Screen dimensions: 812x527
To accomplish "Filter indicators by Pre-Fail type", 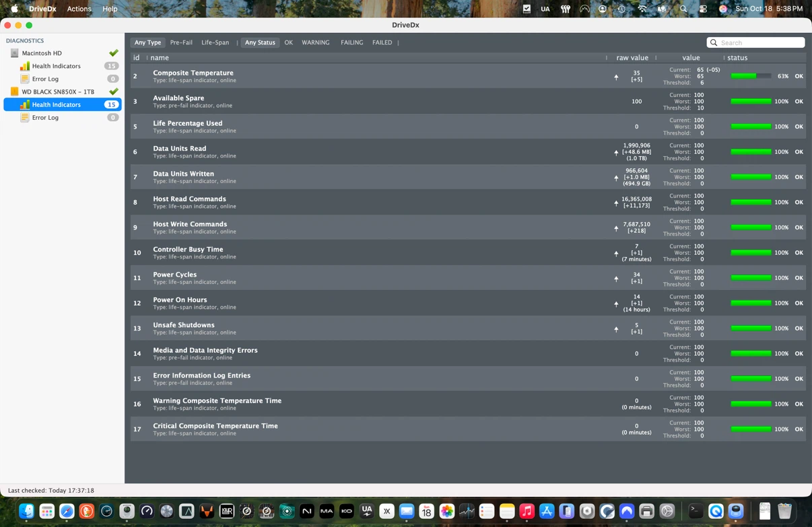I will [x=181, y=42].
